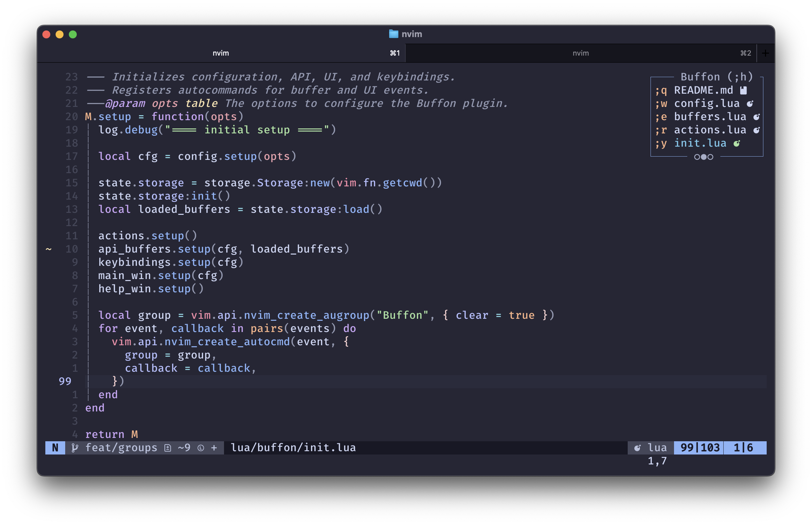Click the Lua icon next to config.lua
The width and height of the screenshot is (812, 525).
[x=750, y=104]
